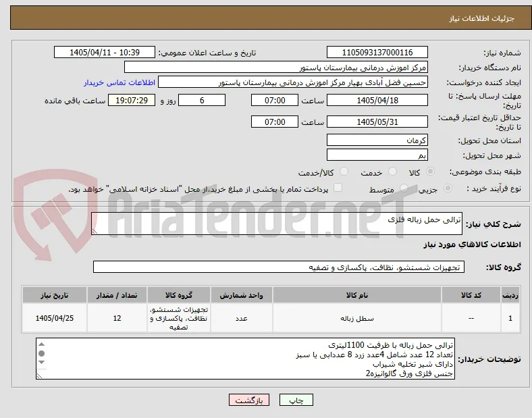Image resolution: width=532 pixels, height=418 pixels.
Task: Select the کالا radio button
Action: tap(430, 172)
